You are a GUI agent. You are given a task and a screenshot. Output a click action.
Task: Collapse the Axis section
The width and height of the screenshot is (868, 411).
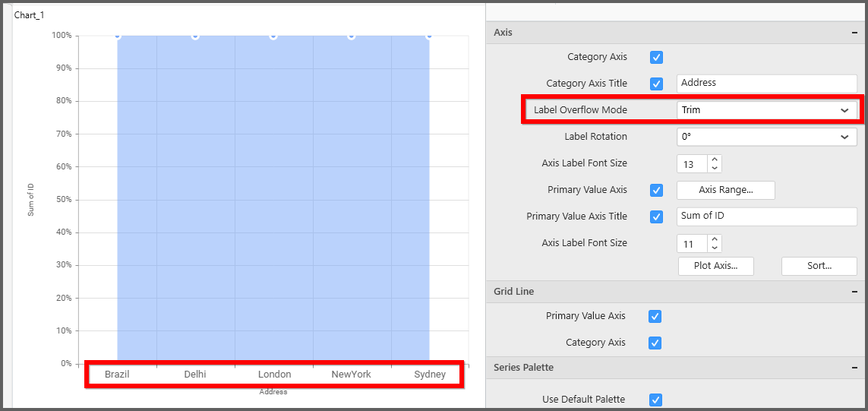coord(854,33)
